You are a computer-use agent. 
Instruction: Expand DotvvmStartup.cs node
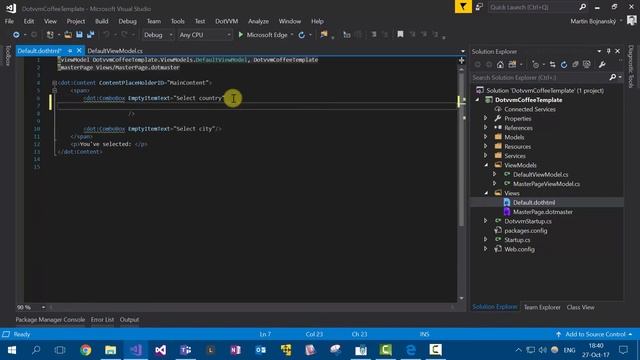coord(486,221)
